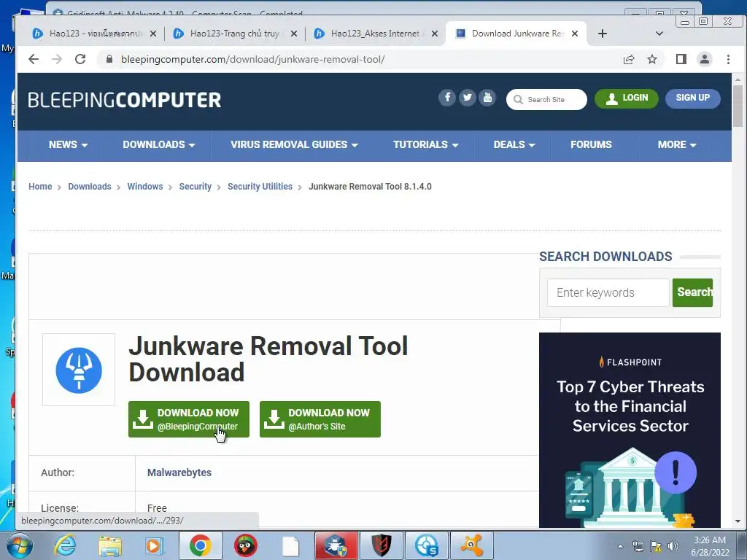Open Windows breadcrumb link
The height and width of the screenshot is (560, 747).
(x=145, y=187)
